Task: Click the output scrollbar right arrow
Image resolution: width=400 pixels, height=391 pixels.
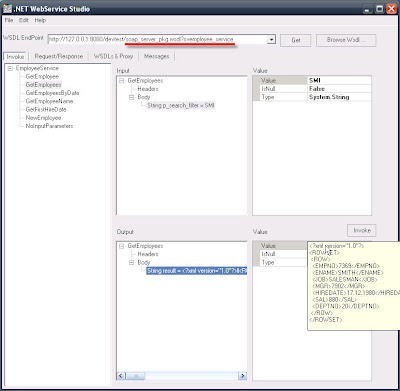Action: click(x=243, y=376)
